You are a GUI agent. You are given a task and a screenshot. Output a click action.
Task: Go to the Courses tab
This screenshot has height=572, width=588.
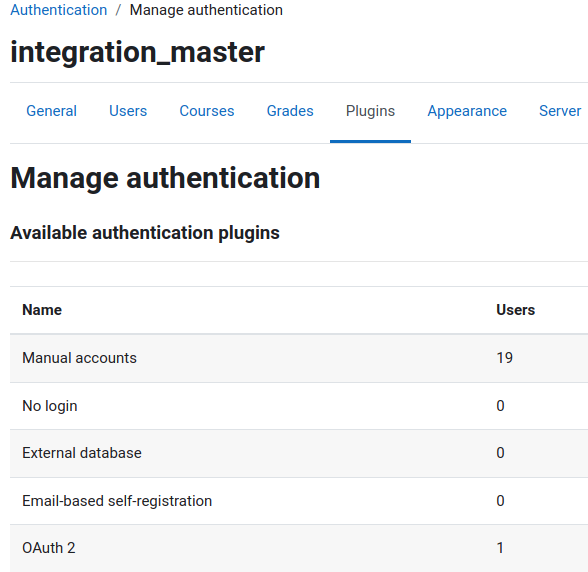click(207, 111)
